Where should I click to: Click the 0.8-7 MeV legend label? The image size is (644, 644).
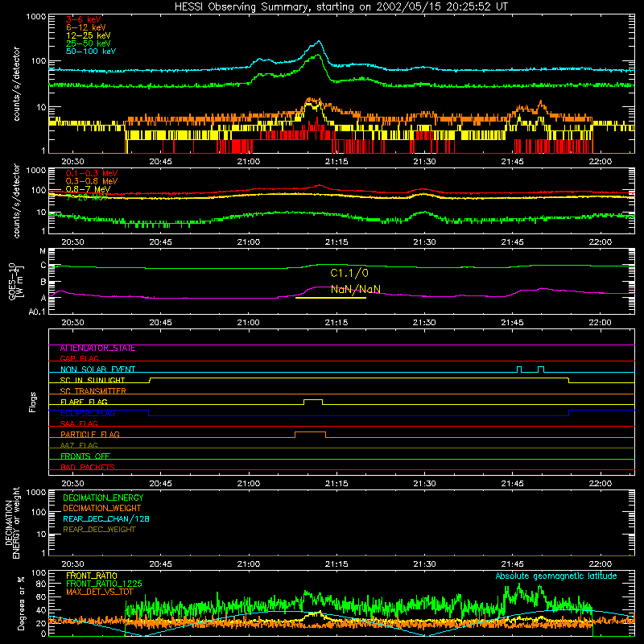89,189
